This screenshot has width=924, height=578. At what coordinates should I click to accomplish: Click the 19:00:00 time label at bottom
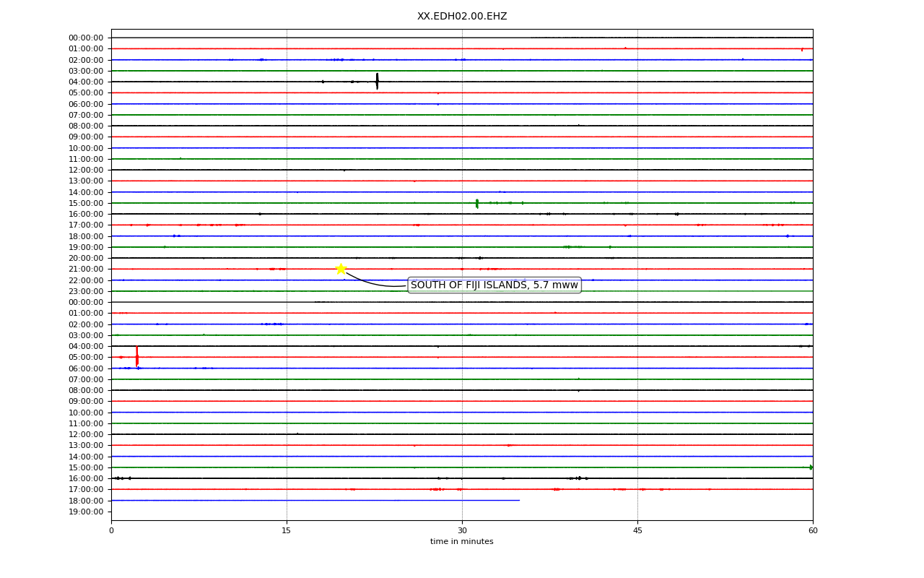[x=86, y=512]
